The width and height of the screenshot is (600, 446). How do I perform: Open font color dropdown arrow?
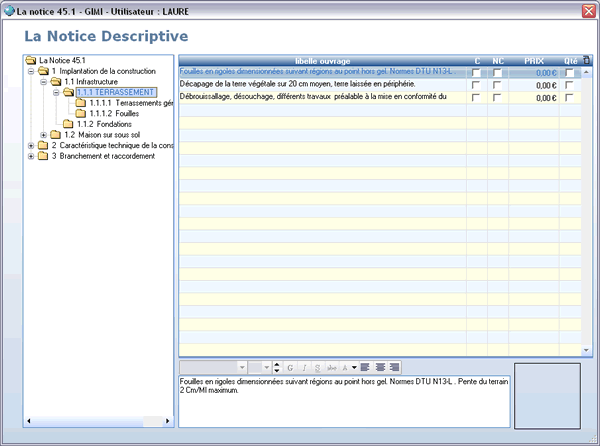pos(354,368)
